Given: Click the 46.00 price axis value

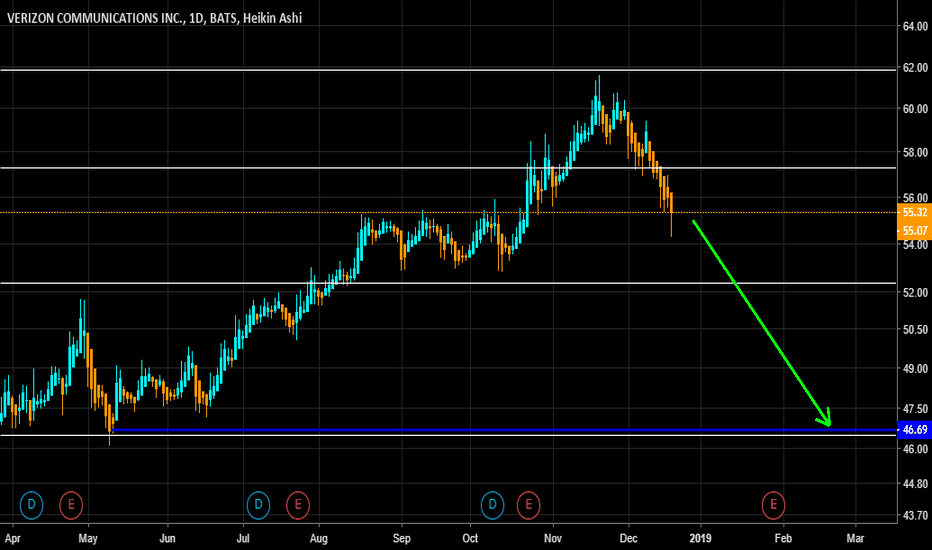Looking at the screenshot, I should 915,449.
